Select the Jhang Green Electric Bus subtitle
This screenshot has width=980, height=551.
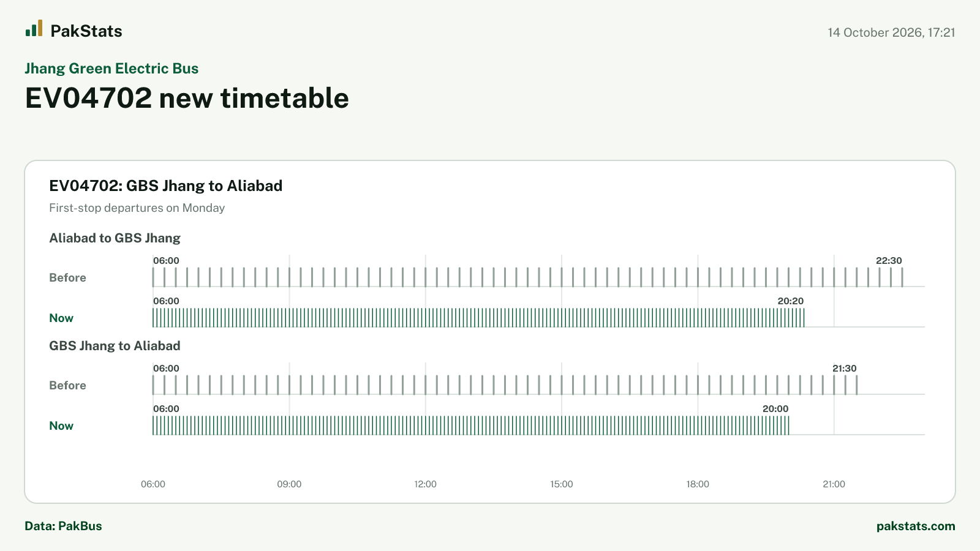[111, 69]
